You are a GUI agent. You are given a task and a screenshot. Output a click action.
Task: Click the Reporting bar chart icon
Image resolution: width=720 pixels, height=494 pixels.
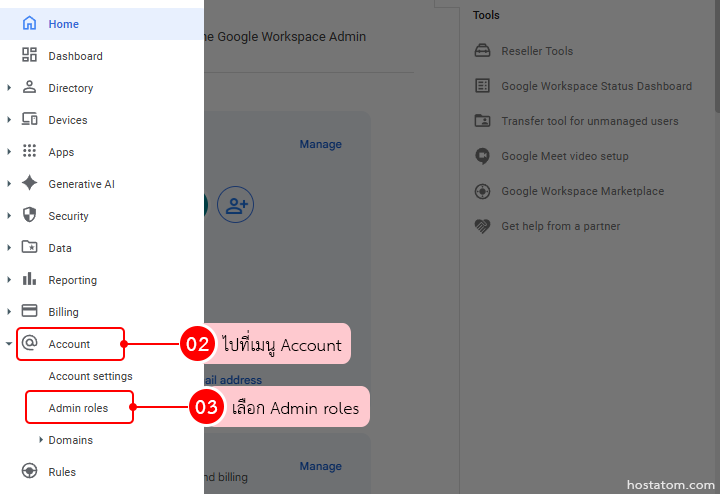pyautogui.click(x=29, y=279)
